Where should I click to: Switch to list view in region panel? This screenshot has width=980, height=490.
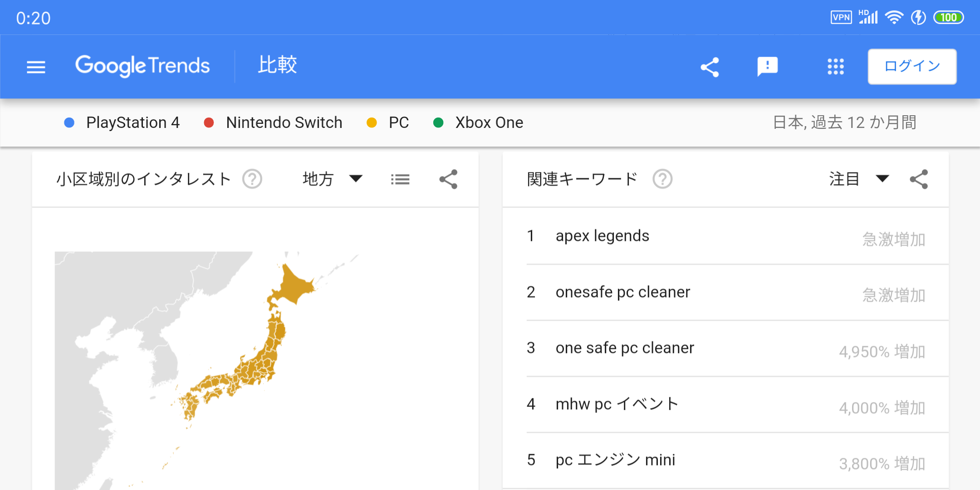pyautogui.click(x=400, y=179)
